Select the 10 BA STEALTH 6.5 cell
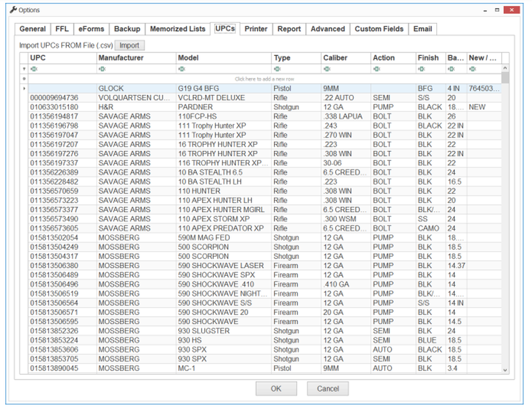The width and height of the screenshot is (532, 409). [224, 172]
